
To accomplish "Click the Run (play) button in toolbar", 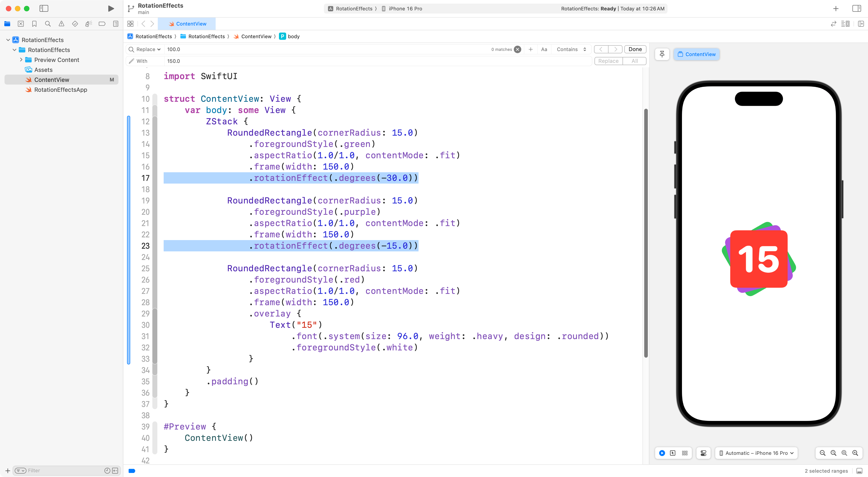I will pos(111,8).
